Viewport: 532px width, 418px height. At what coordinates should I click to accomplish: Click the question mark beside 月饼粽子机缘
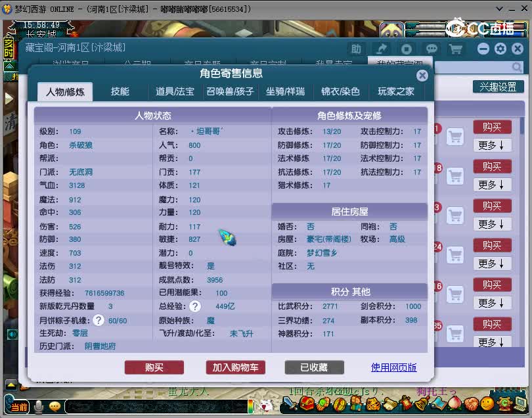tap(99, 320)
